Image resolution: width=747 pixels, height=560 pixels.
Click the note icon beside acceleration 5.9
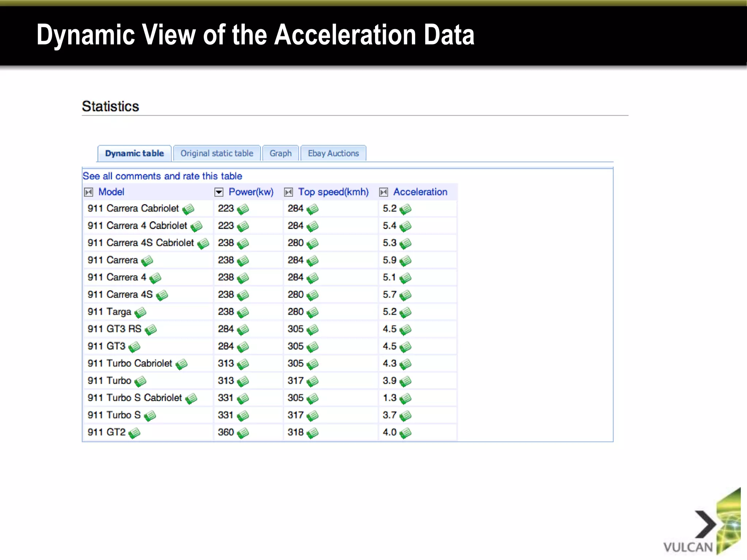point(405,261)
